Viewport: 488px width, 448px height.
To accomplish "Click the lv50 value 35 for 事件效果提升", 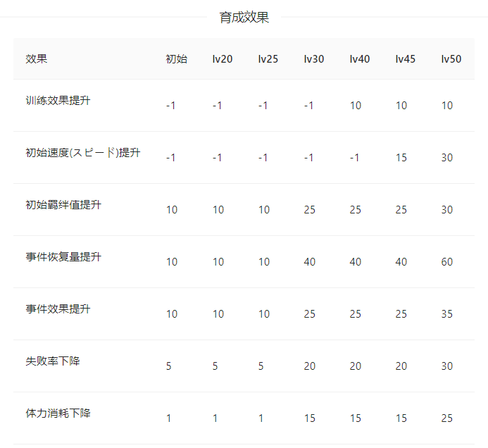I will pos(447,314).
